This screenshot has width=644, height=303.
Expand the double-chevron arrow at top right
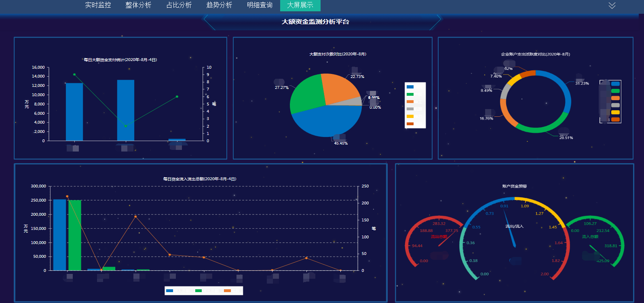(x=612, y=5)
